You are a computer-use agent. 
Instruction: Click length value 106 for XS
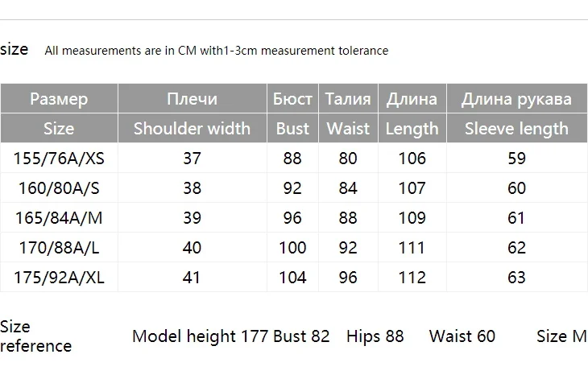coord(412,159)
